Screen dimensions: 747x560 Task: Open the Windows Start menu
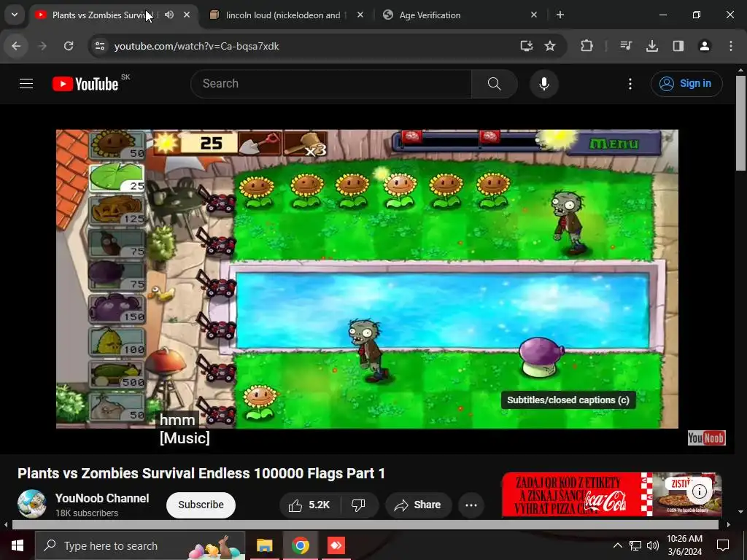click(18, 545)
